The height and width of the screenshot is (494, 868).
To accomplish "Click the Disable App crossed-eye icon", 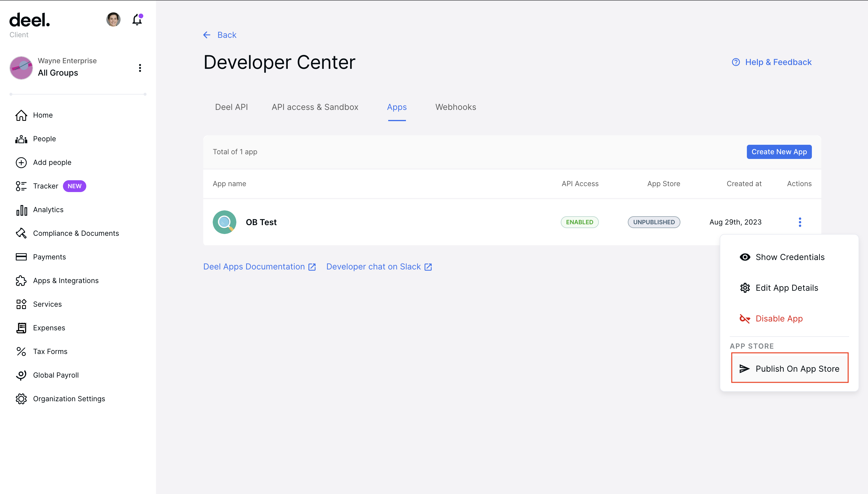I will click(x=745, y=318).
